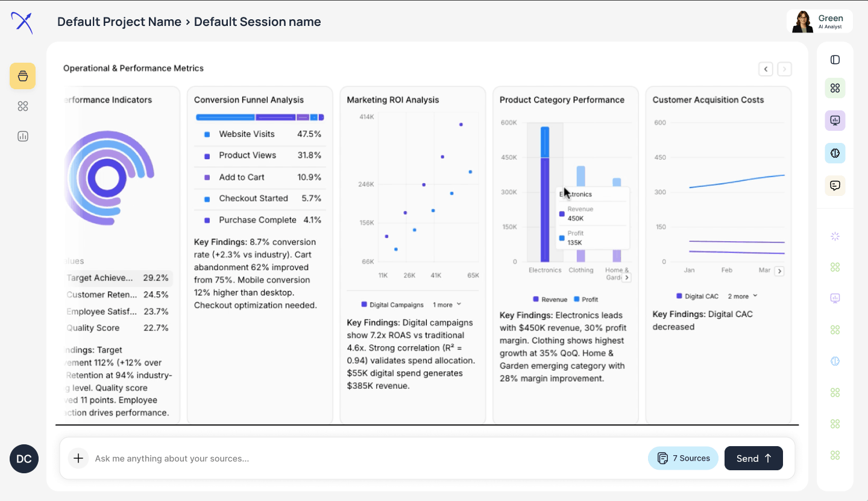Click the chat bubble feedback icon

835,186
